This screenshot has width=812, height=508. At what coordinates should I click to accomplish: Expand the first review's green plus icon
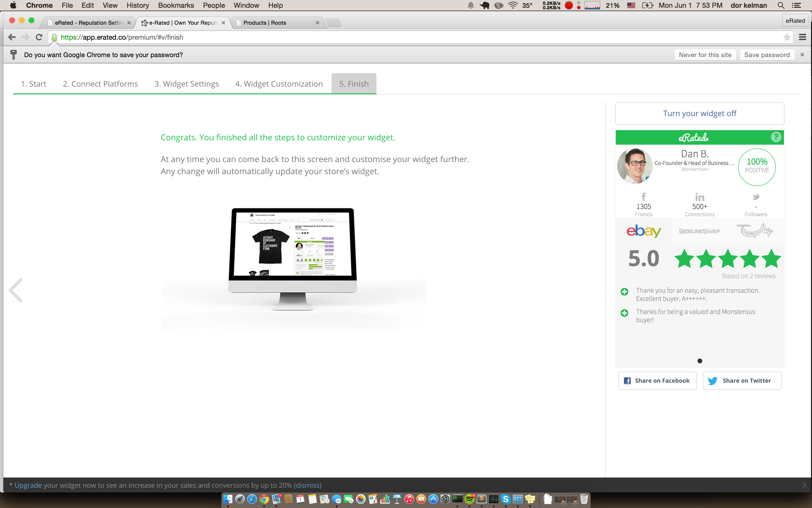624,292
